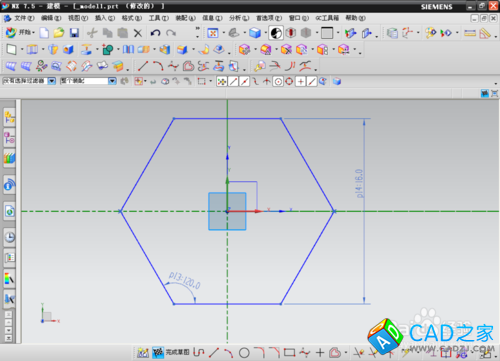Open the selection filter dropdown
This screenshot has width=500, height=361.
tap(29, 81)
